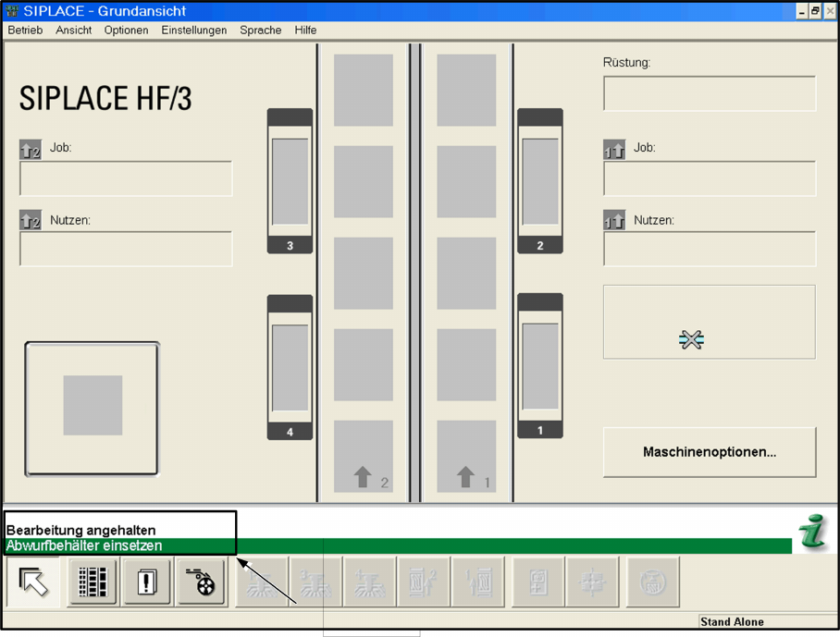The image size is (840, 637).
Task: Click the Rüstung input field
Action: click(709, 94)
